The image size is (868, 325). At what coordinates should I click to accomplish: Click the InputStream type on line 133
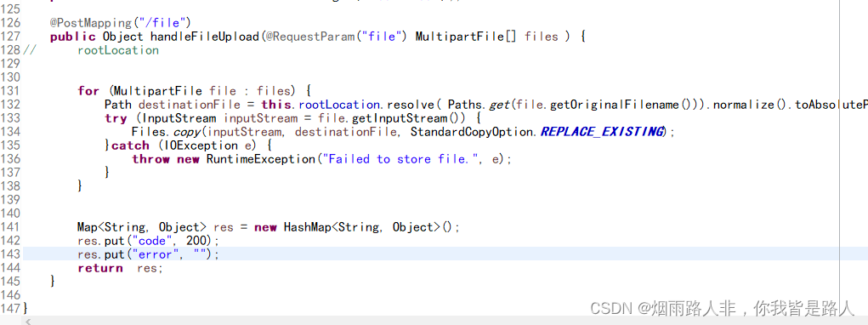(x=179, y=118)
